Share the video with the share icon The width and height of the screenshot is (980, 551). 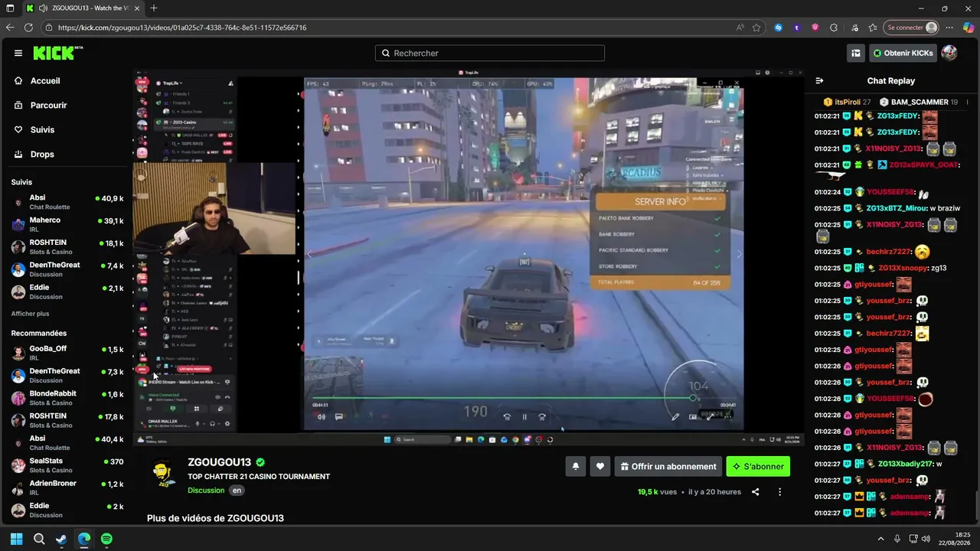point(755,492)
